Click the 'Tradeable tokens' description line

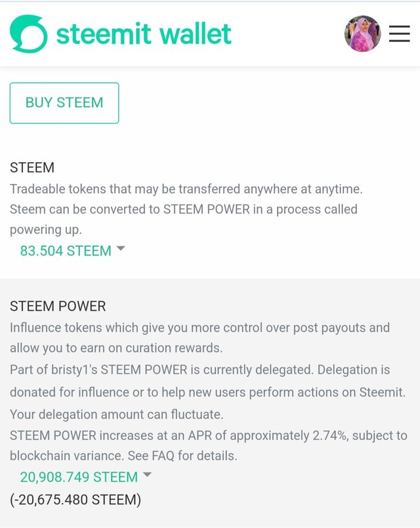[186, 189]
